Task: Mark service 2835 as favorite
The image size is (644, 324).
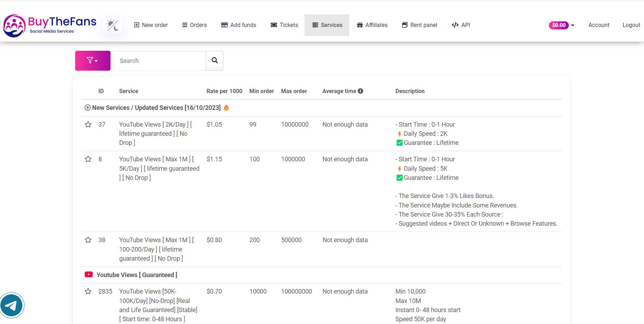Action: coord(88,291)
